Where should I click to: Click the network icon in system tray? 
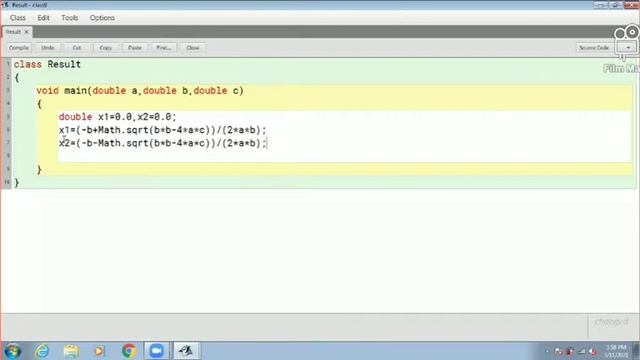(582, 351)
